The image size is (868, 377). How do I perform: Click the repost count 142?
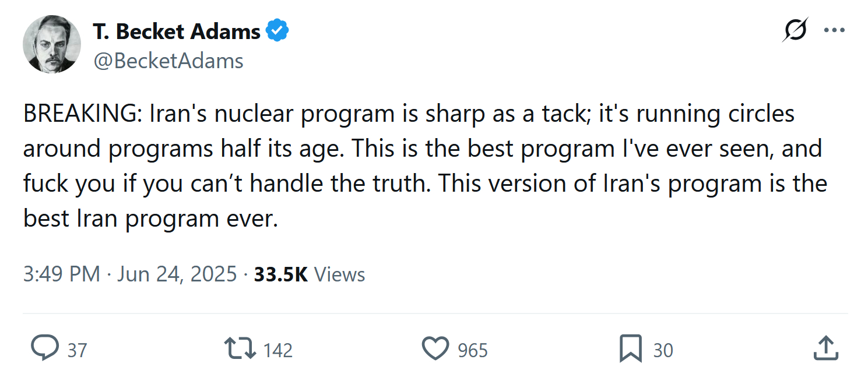click(278, 350)
